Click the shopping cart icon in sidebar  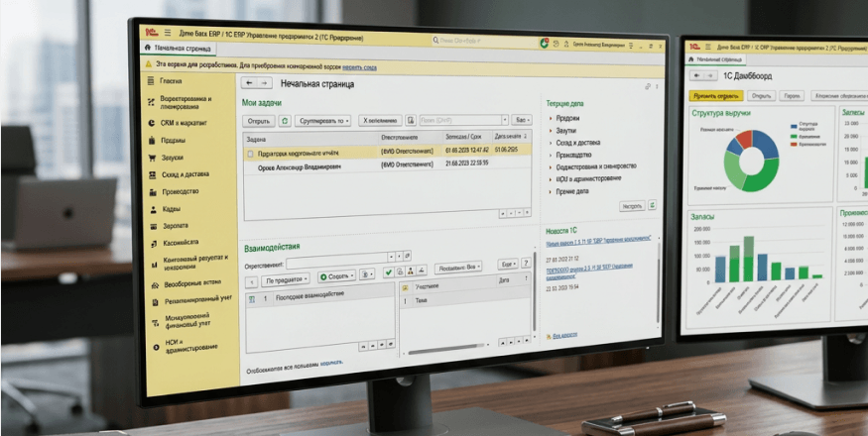tap(152, 158)
